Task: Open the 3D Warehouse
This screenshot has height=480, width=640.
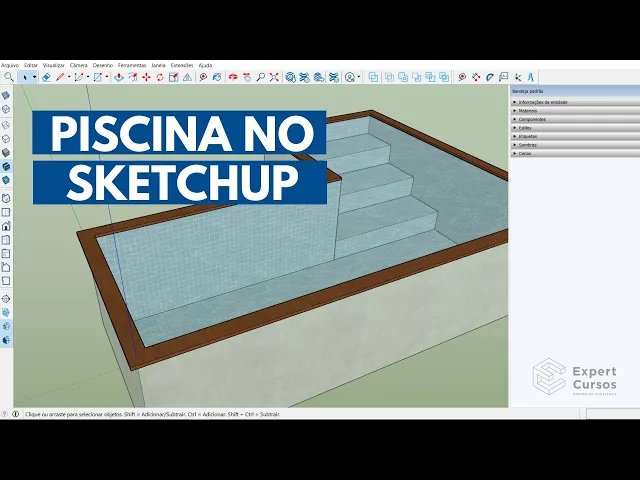Action: [x=290, y=77]
